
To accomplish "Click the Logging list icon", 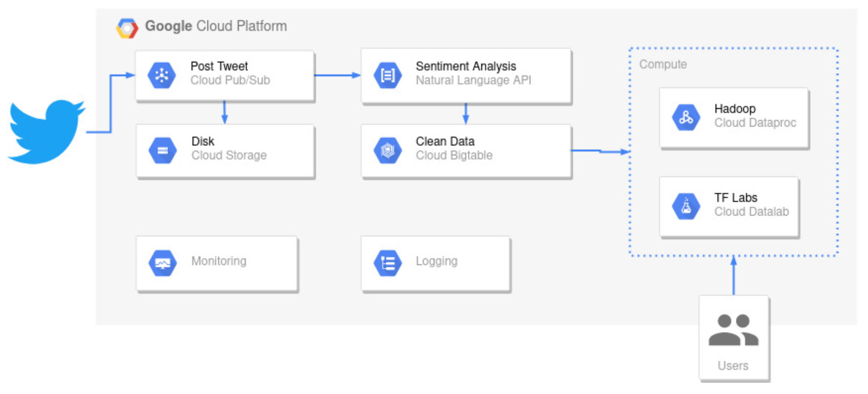I will coord(387,263).
